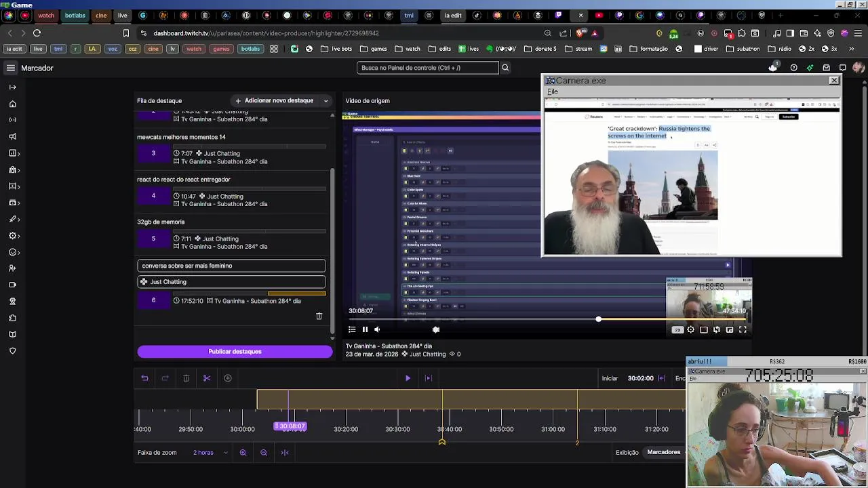Image resolution: width=868 pixels, height=488 pixels.
Task: Open the formatação bookmarks folder
Action: [649, 49]
